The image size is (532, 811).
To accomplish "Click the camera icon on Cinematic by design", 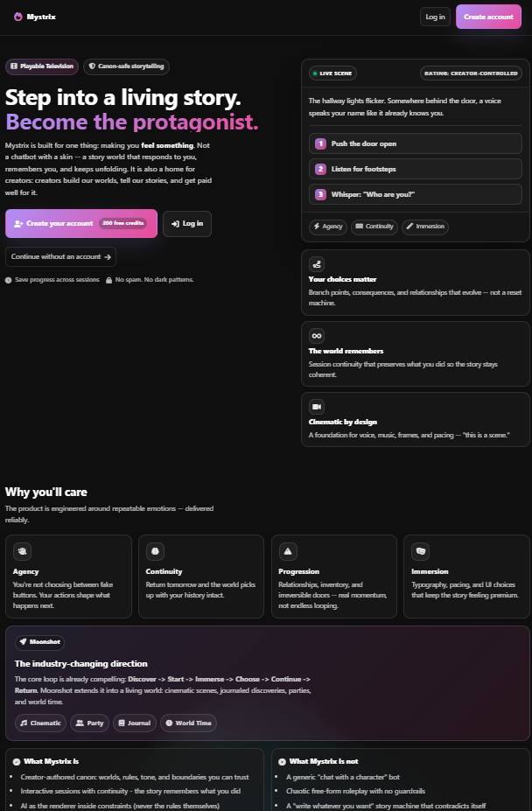I will click(316, 406).
